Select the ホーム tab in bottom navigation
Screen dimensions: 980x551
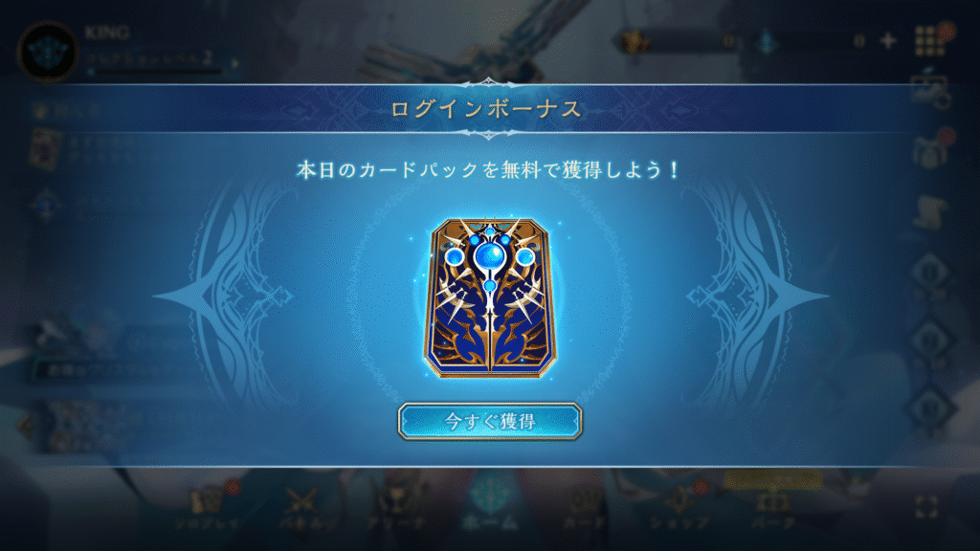490,504
